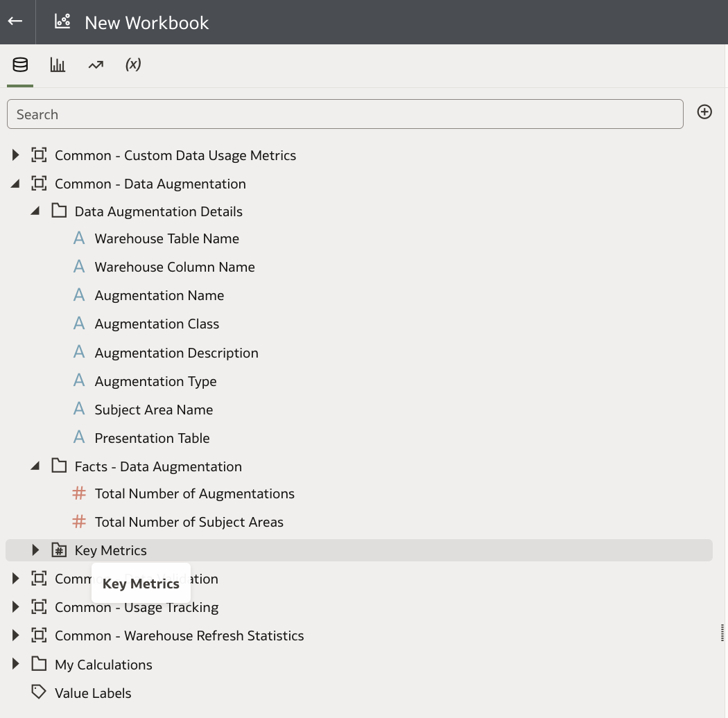Click the Search input field
The image size is (728, 718).
(345, 114)
